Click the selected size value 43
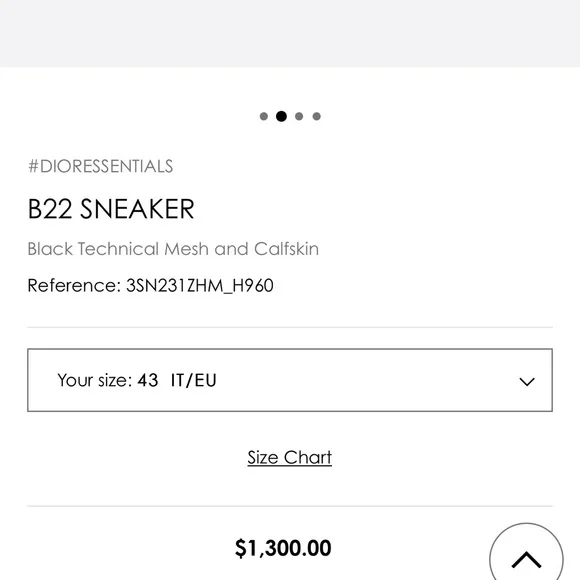The image size is (580, 580). [x=148, y=380]
